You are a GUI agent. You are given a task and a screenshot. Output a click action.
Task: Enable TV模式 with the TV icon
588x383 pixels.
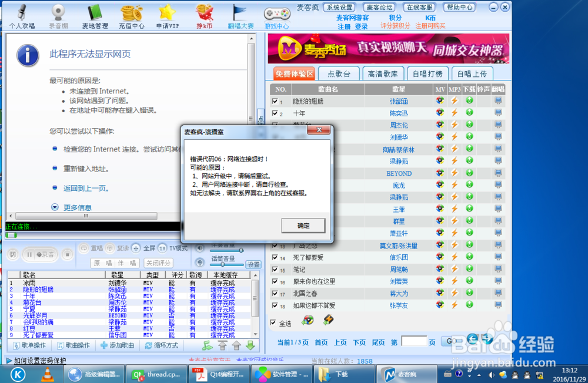click(x=162, y=248)
